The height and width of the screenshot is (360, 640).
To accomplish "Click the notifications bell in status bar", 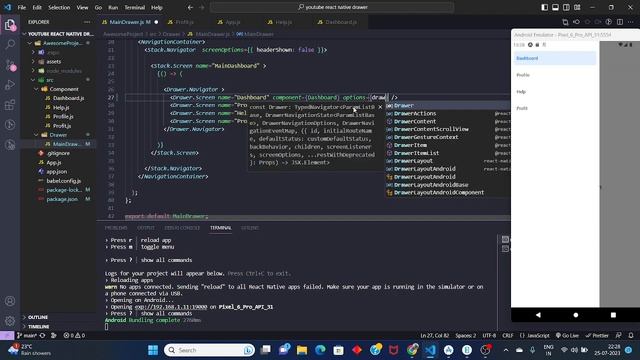I will (x=631, y=336).
